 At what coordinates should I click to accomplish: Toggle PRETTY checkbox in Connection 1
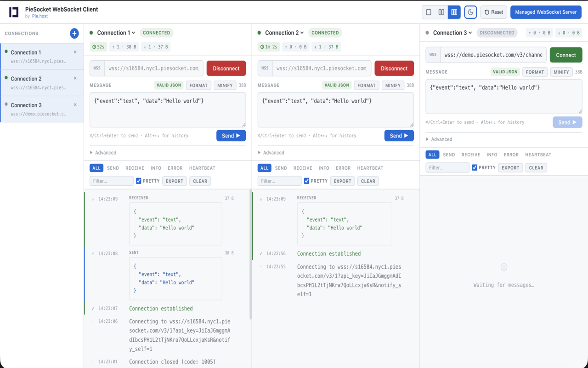[x=139, y=181]
